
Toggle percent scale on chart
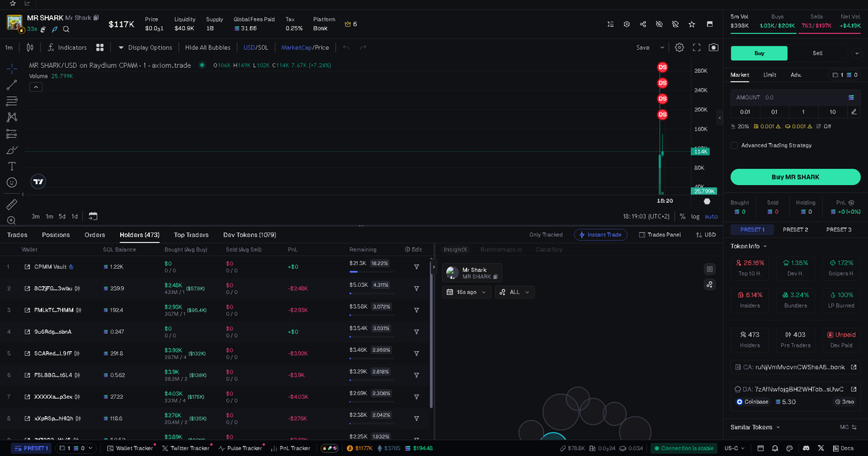click(682, 216)
